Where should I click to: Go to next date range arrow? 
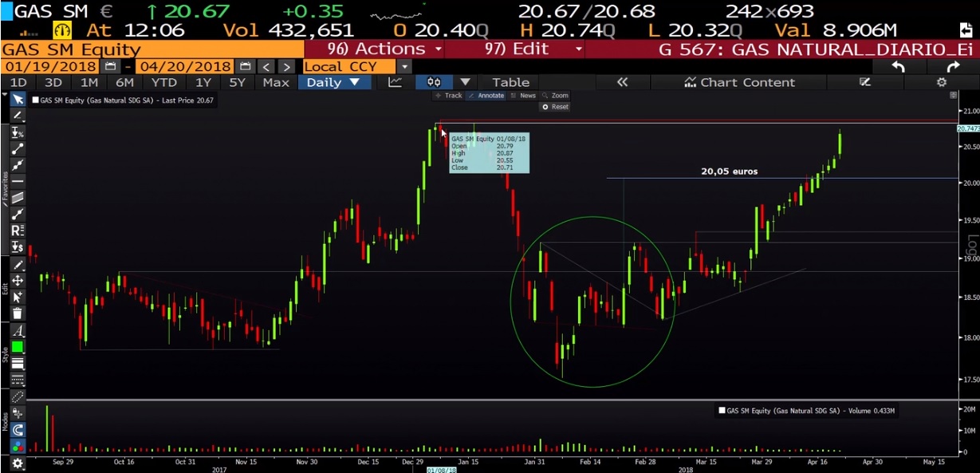[x=285, y=67]
